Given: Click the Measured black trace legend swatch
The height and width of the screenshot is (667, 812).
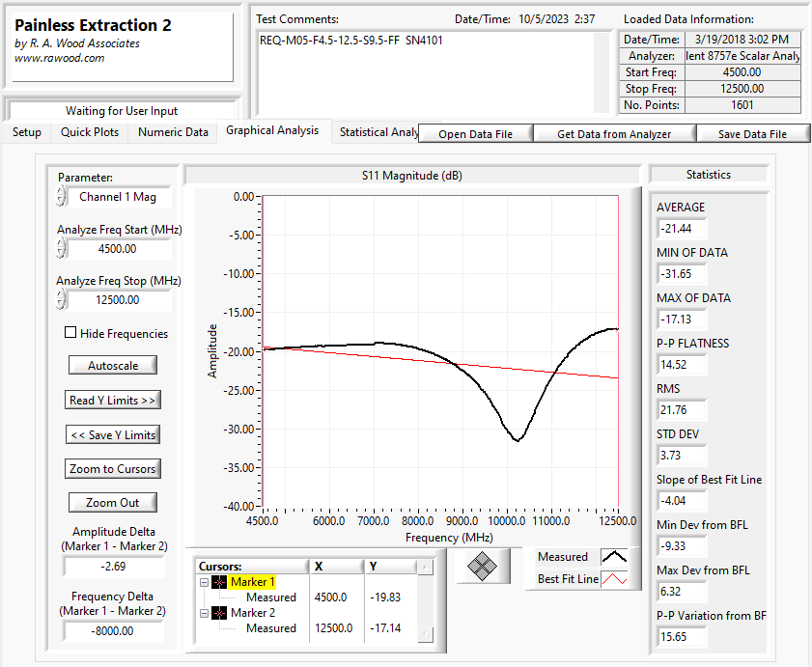Looking at the screenshot, I should pos(614,557).
